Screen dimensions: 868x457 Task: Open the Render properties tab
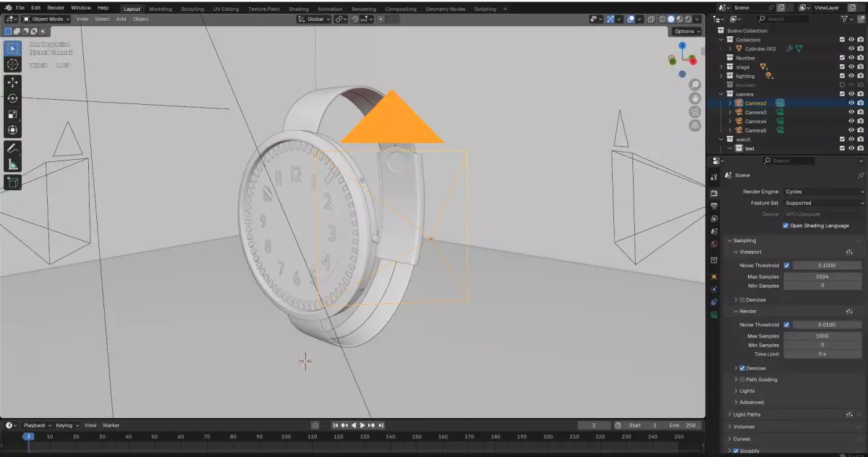[x=714, y=193]
